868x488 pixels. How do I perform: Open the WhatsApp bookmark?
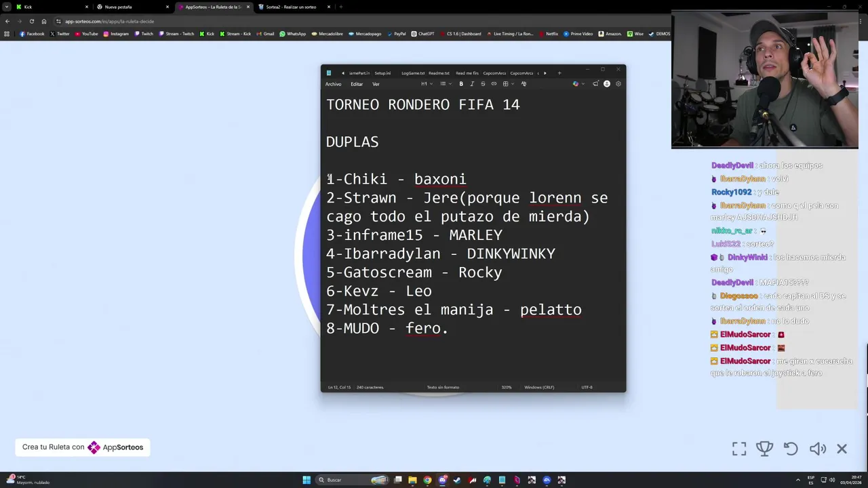pos(293,34)
